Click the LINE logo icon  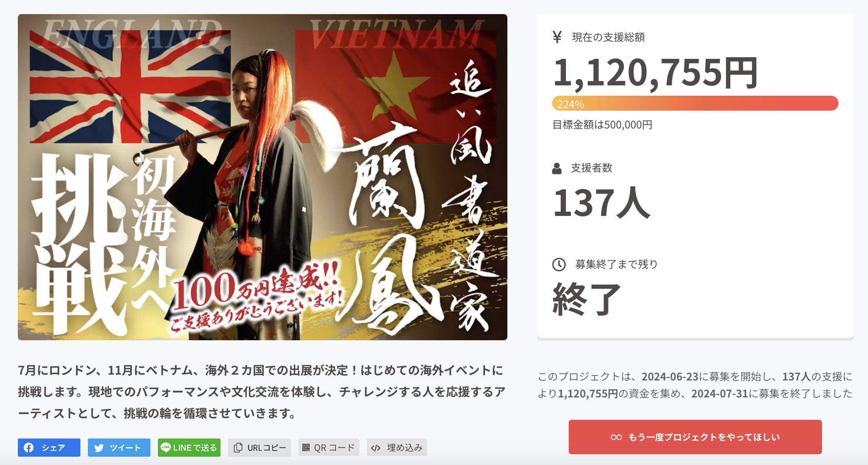pyautogui.click(x=165, y=447)
